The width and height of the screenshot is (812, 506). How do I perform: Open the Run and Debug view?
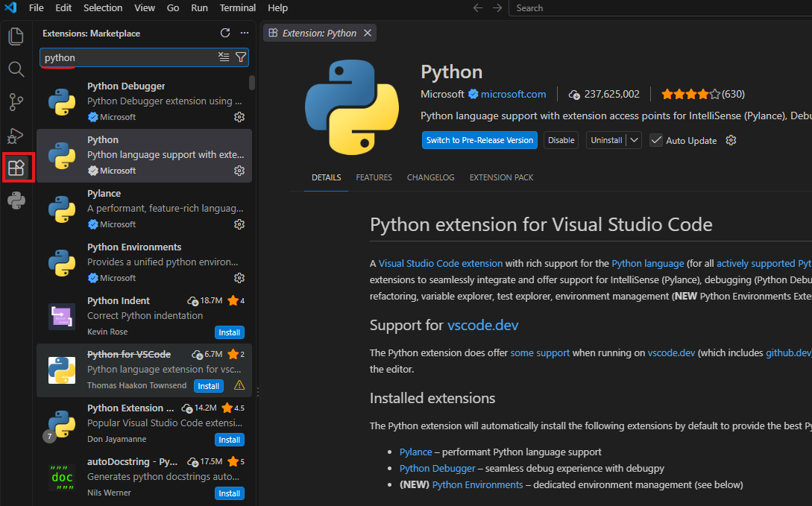[16, 136]
